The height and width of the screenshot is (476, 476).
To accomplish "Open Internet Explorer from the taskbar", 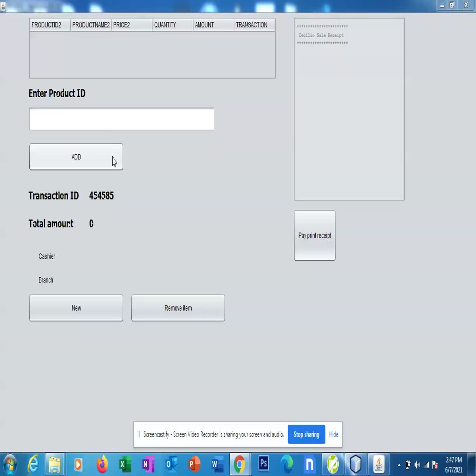I will click(x=33, y=464).
